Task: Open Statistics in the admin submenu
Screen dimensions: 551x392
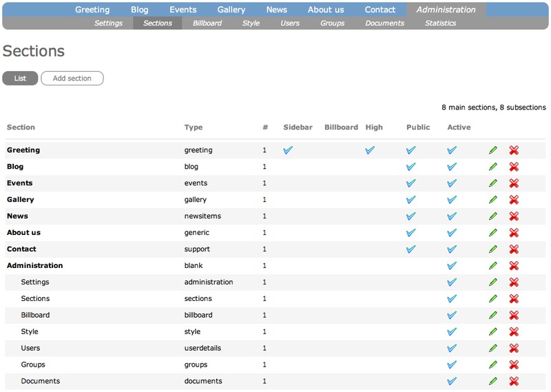Action: [x=440, y=23]
